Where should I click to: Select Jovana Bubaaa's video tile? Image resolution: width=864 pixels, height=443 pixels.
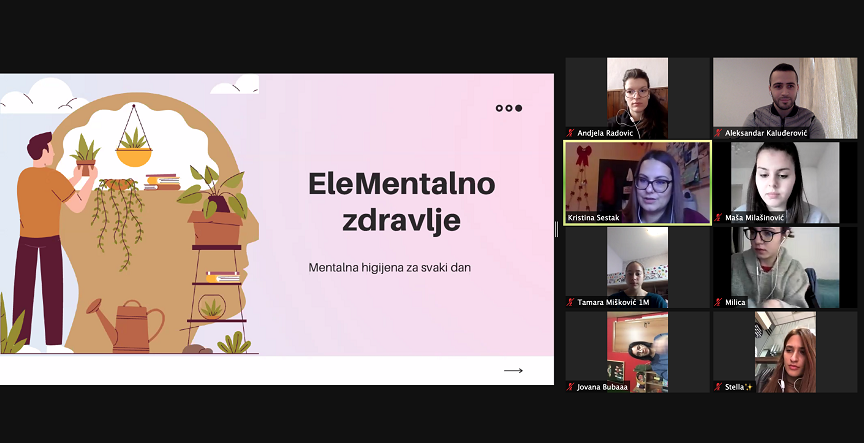[x=638, y=350]
